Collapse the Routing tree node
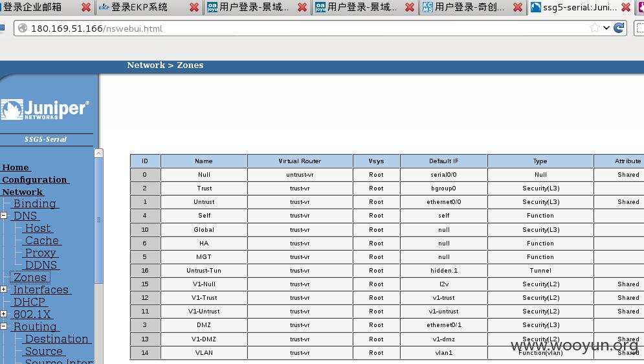 4,326
